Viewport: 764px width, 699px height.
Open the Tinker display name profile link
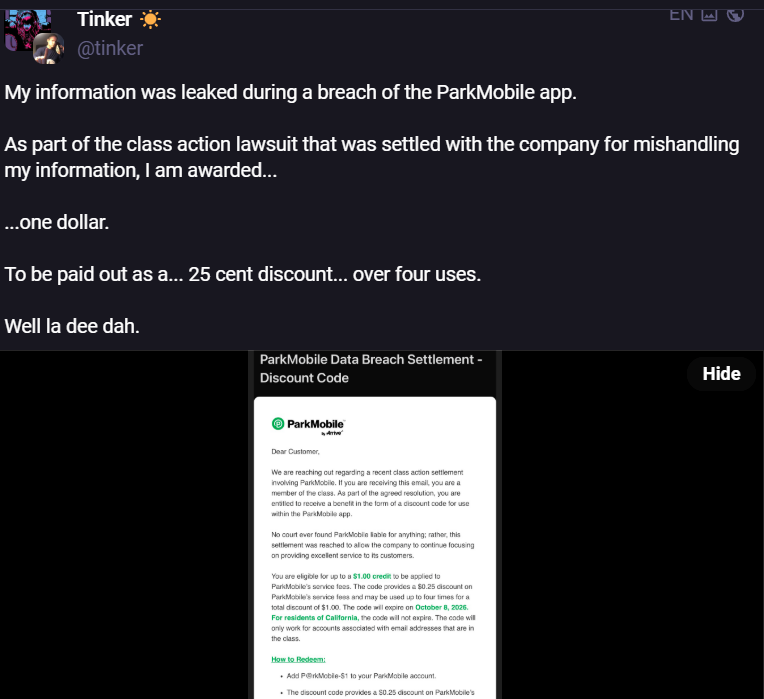pyautogui.click(x=104, y=19)
